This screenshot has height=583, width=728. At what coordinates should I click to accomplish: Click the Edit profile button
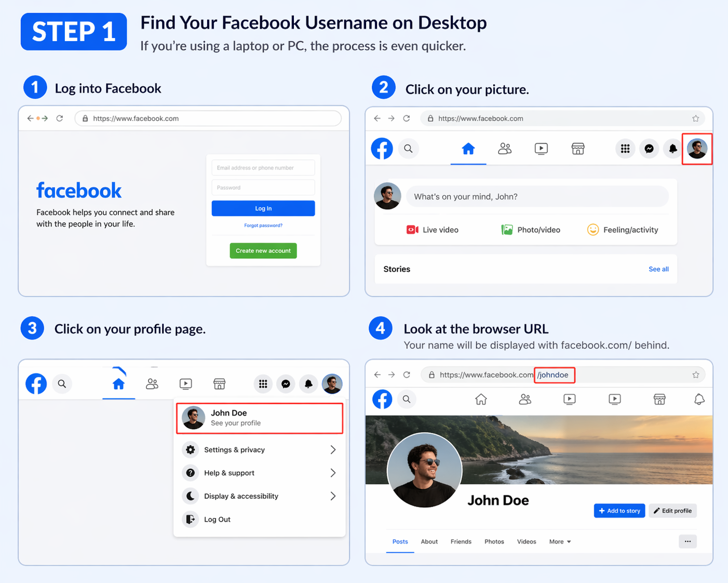coord(672,511)
